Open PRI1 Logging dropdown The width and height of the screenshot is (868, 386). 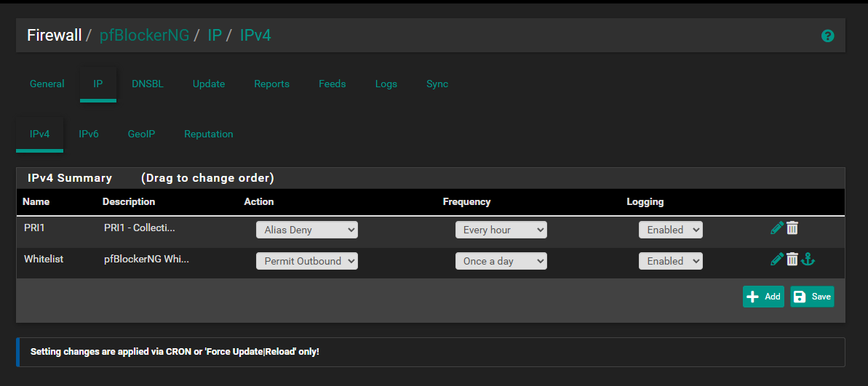pos(670,230)
